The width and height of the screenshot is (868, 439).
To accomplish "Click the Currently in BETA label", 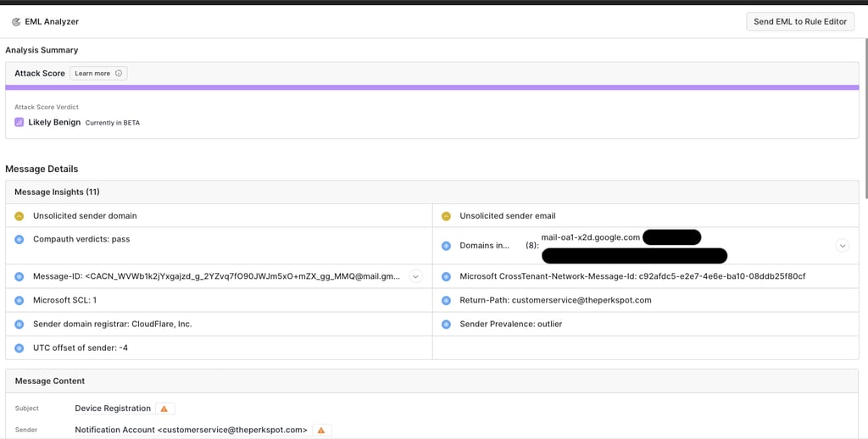I will (x=113, y=123).
